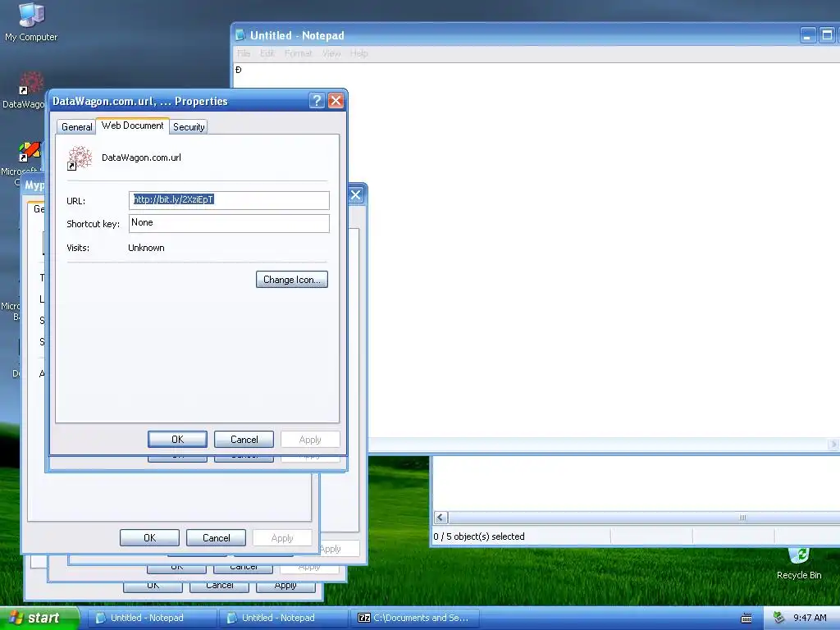Open Notepad Help menu
Screen dimensions: 840x630
tap(358, 53)
